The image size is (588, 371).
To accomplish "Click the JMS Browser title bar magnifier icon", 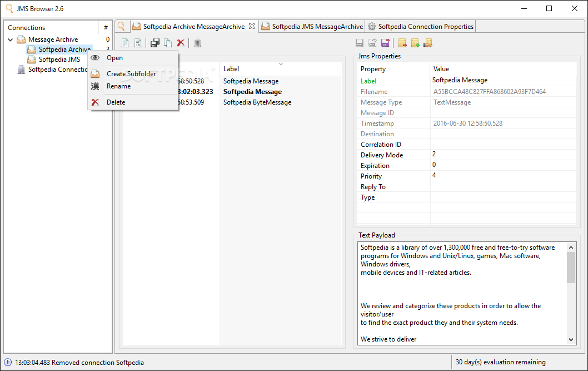I will click(x=9, y=8).
